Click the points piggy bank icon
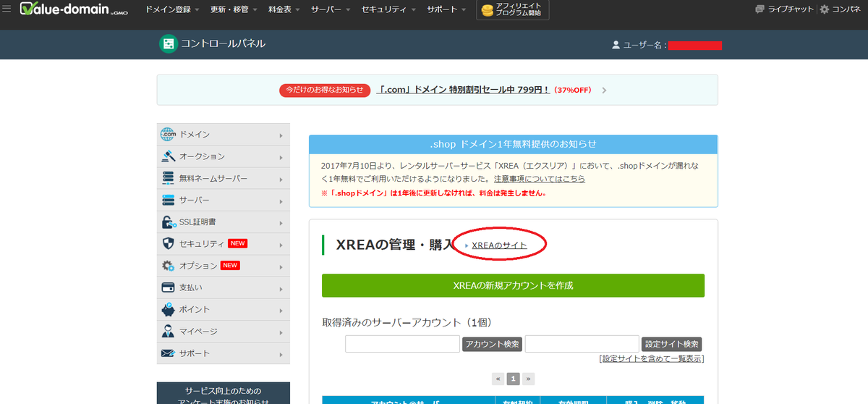 tap(168, 309)
